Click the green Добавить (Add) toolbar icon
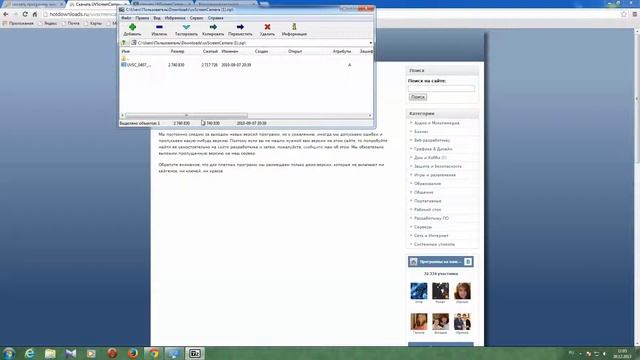640x360 pixels. 132,27
